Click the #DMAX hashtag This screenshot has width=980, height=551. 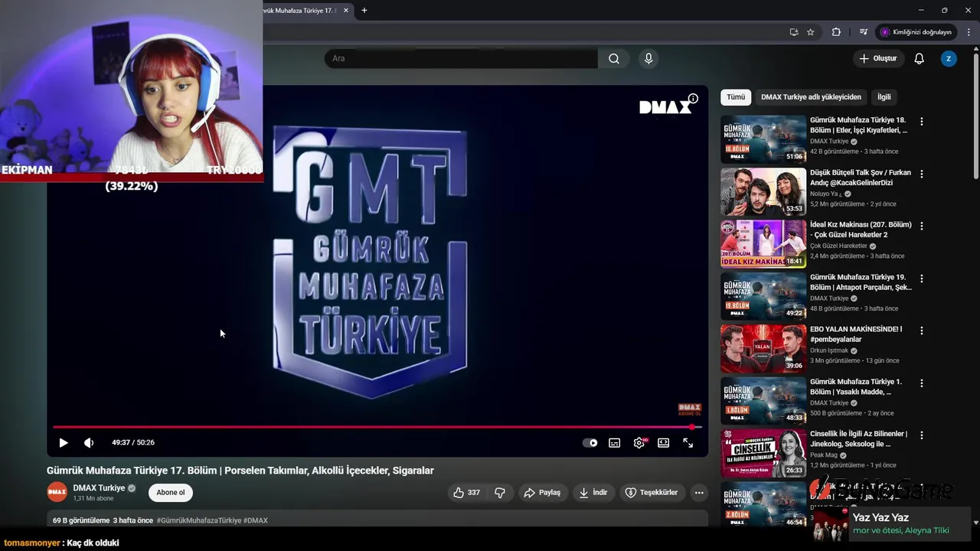click(x=256, y=520)
